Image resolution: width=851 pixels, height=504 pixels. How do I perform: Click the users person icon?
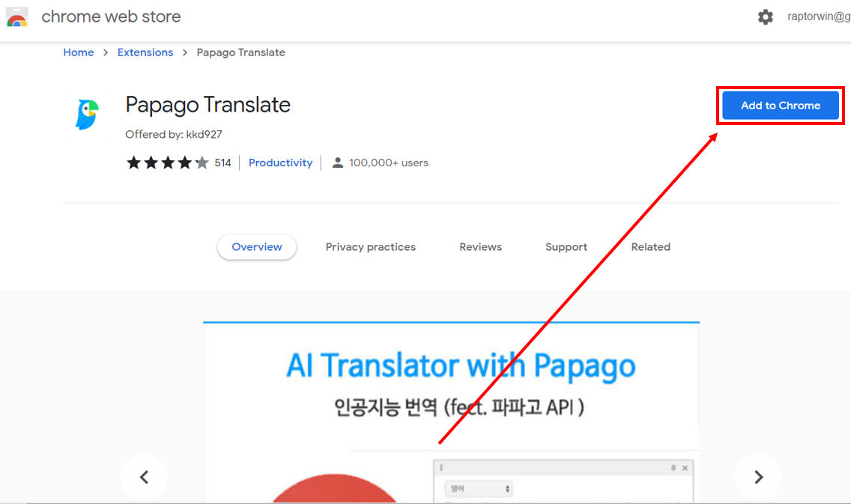(x=338, y=163)
